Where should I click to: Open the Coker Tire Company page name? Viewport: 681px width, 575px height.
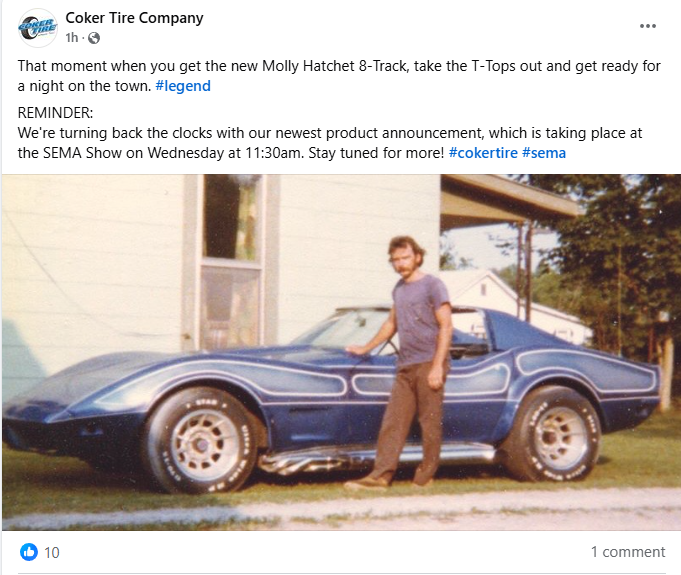click(x=134, y=18)
